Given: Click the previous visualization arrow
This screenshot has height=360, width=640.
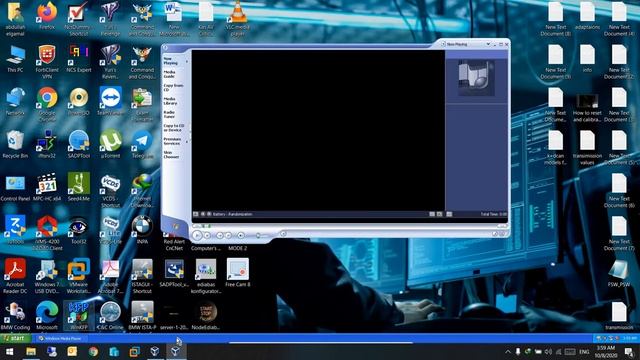Looking at the screenshot, I should [202, 214].
